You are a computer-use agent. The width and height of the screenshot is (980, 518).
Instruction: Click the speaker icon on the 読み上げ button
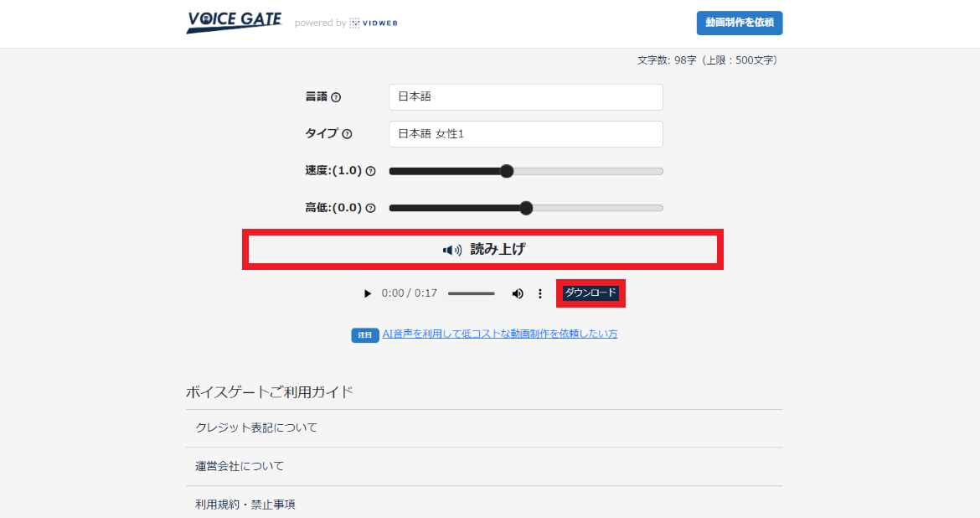coord(450,249)
